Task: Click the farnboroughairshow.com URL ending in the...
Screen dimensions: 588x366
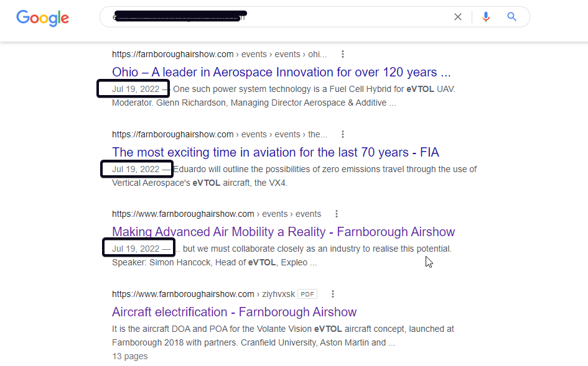Action: tap(220, 134)
